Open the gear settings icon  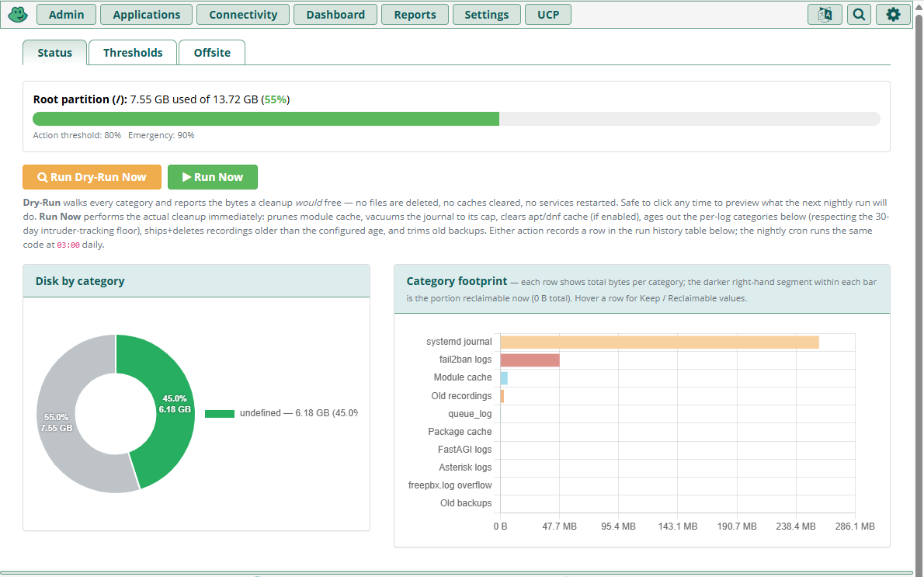(x=893, y=15)
